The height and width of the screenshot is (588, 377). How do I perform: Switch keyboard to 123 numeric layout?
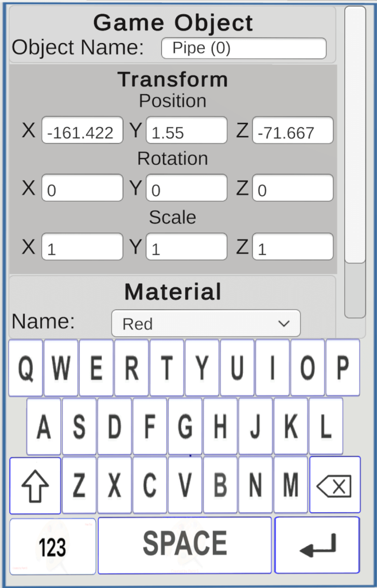click(52, 547)
